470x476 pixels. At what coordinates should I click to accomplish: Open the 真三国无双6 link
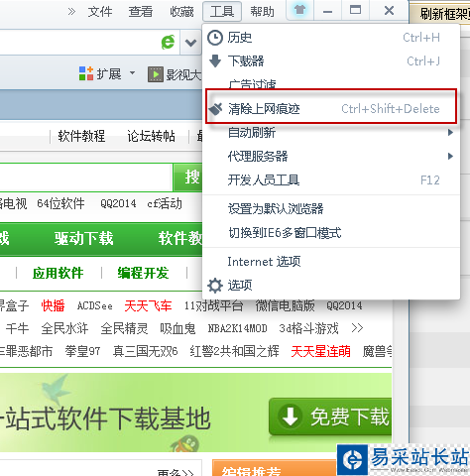[145, 351]
